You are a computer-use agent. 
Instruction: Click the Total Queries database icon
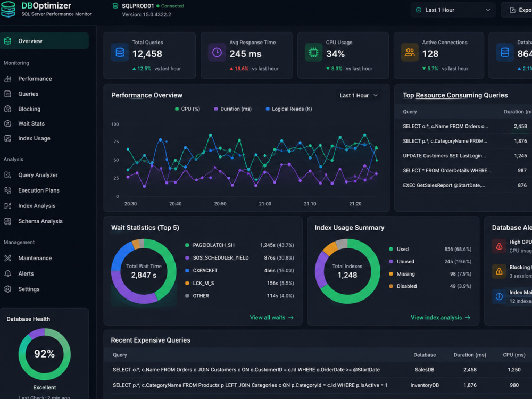coord(120,53)
